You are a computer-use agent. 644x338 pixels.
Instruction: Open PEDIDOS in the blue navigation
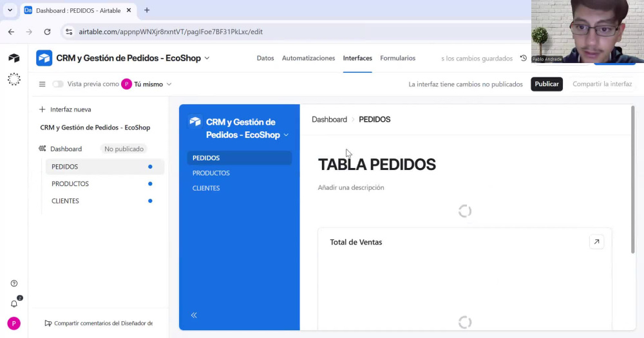pos(240,158)
